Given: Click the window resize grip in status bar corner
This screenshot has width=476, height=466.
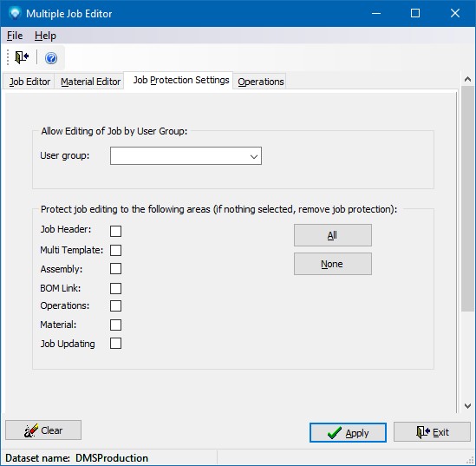Looking at the screenshot, I should click(x=470, y=460).
